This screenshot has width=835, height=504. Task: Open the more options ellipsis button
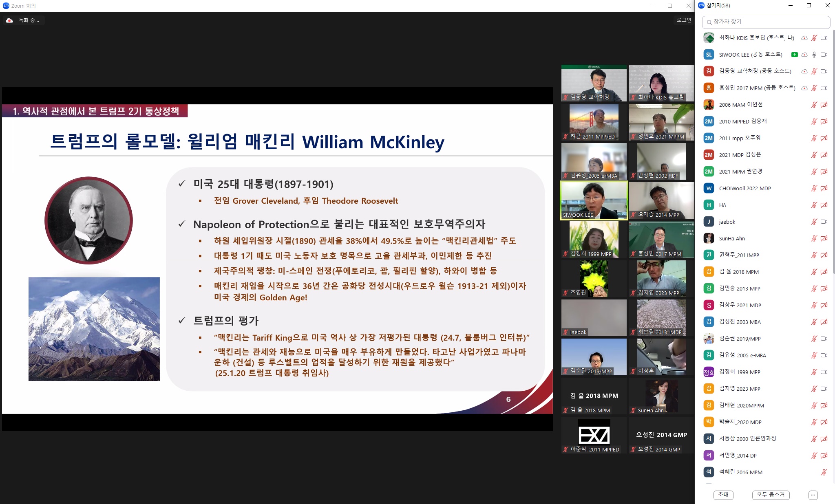coord(813,495)
